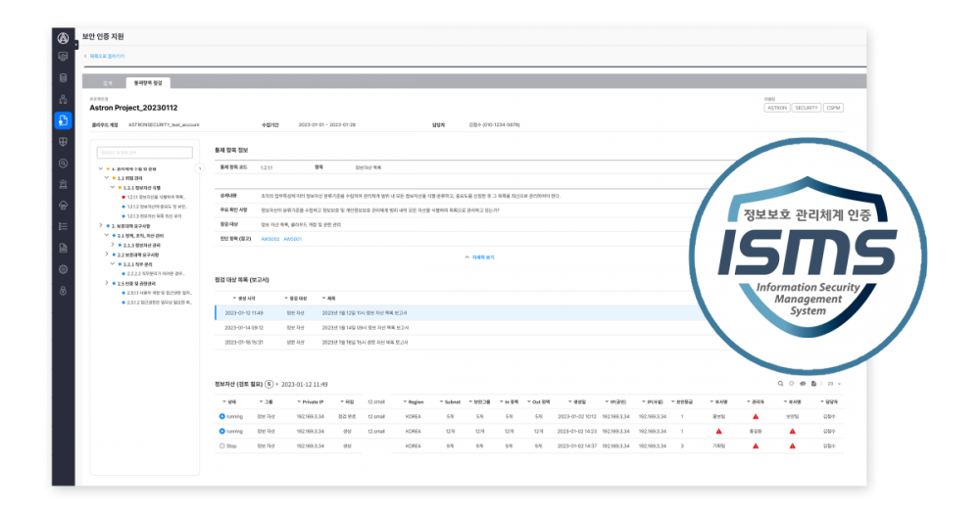This screenshot has width=980, height=514.
Task: Collapse tree panel with round arrow button
Action: (200, 168)
